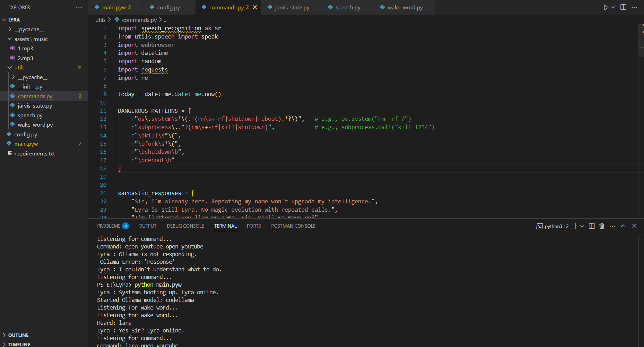Image resolution: width=644 pixels, height=347 pixels.
Task: Click the 'python main.pyw' command in terminal
Action: [158, 285]
